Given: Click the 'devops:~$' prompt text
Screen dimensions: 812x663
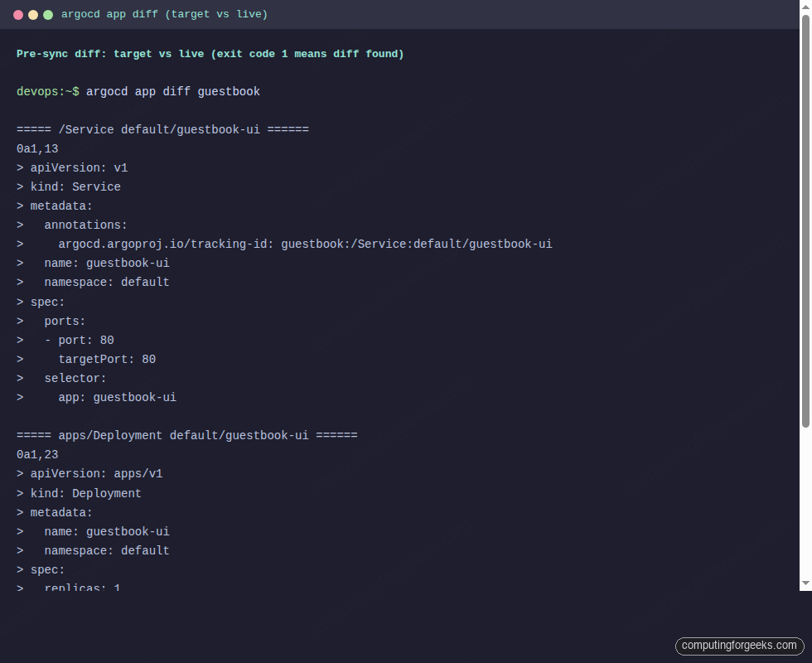Looking at the screenshot, I should [48, 92].
